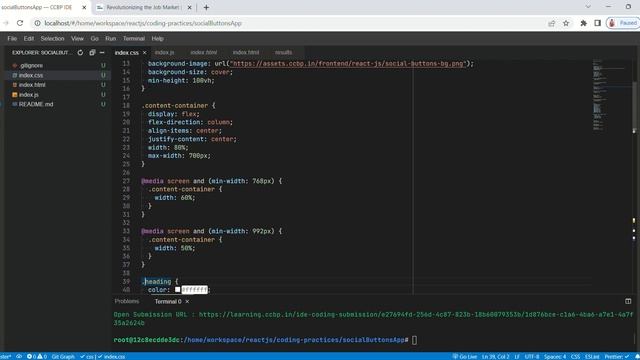640x360 pixels.
Task: Collapse all folders in Explorer
Action: pyautogui.click(x=92, y=53)
